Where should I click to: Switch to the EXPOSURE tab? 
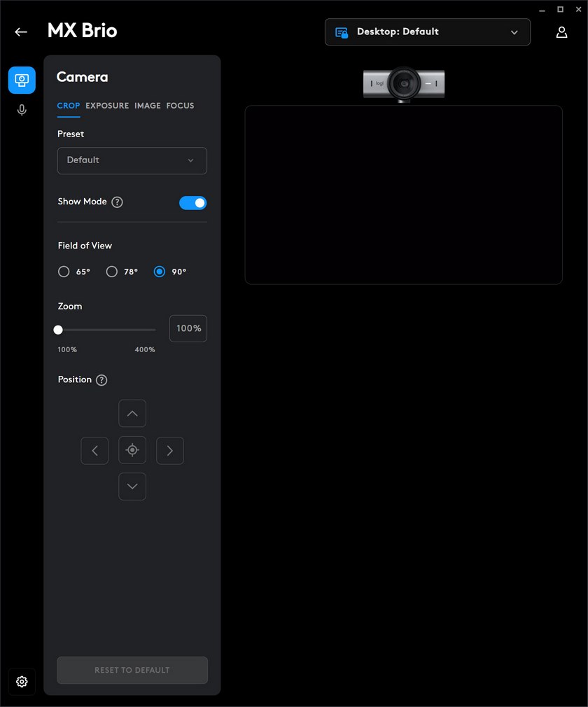[107, 106]
